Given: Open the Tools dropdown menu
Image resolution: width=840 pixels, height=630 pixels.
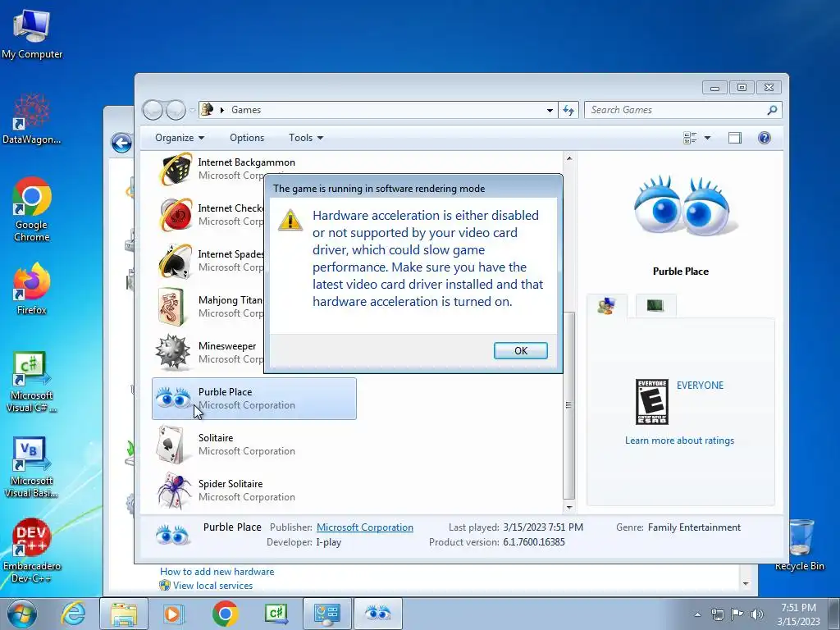Looking at the screenshot, I should (306, 138).
